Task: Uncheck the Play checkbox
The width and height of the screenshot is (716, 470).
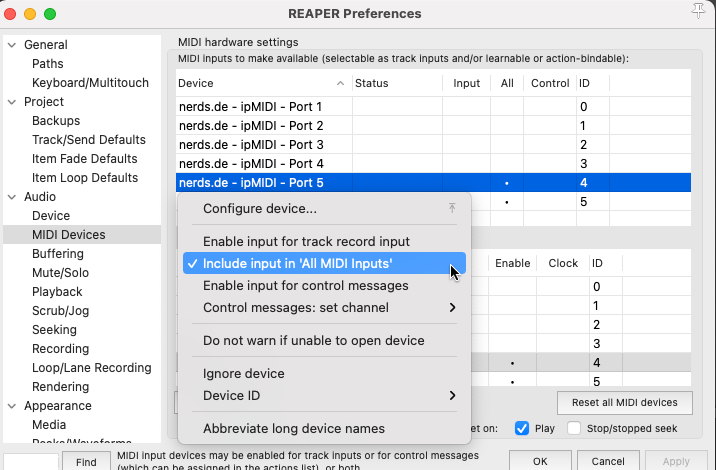Action: 522,428
